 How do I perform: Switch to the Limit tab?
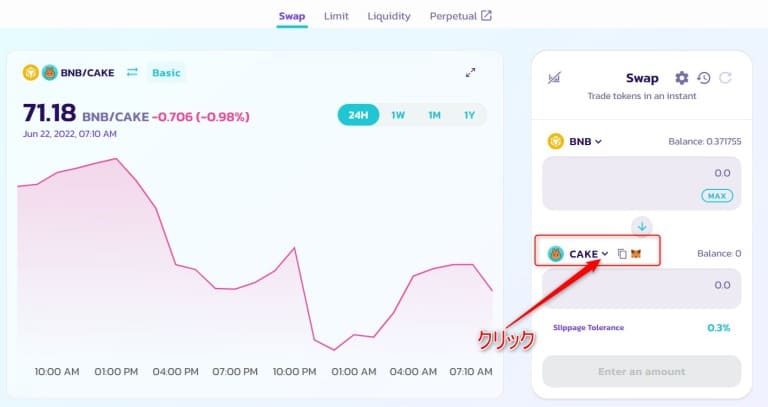[x=336, y=16]
